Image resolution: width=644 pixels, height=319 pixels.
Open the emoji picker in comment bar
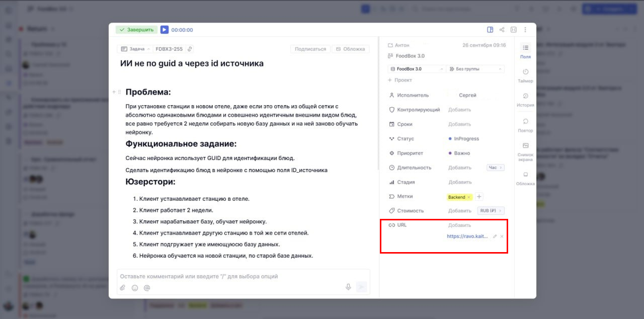click(134, 287)
